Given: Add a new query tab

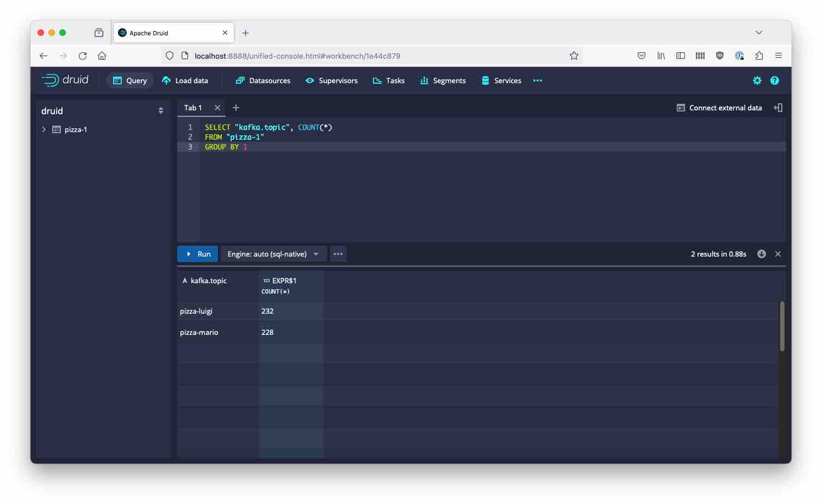Looking at the screenshot, I should point(236,108).
